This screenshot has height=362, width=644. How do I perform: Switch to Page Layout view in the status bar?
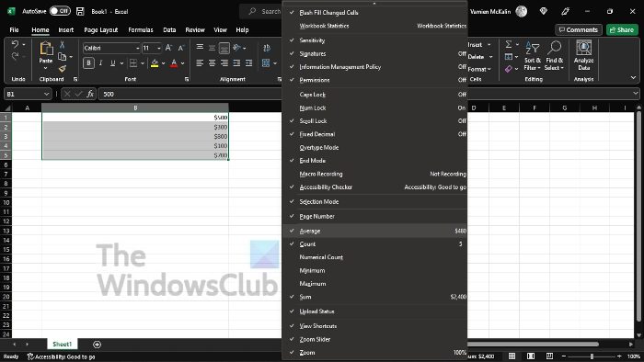[x=531, y=356]
